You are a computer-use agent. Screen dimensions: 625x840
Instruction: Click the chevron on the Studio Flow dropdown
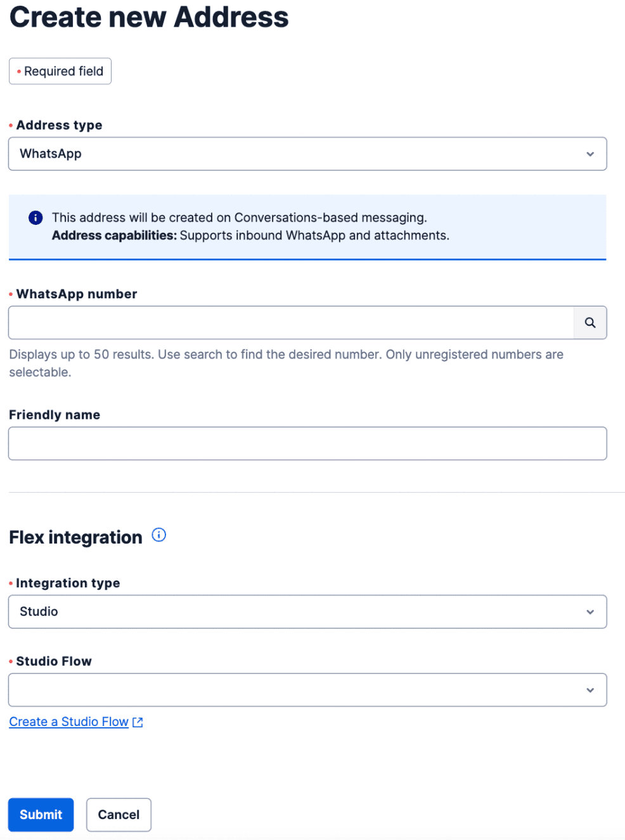click(x=590, y=690)
